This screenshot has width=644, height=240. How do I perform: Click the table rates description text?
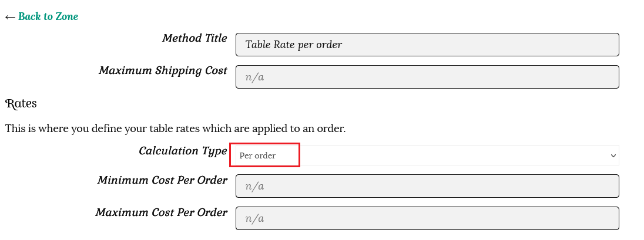point(175,128)
